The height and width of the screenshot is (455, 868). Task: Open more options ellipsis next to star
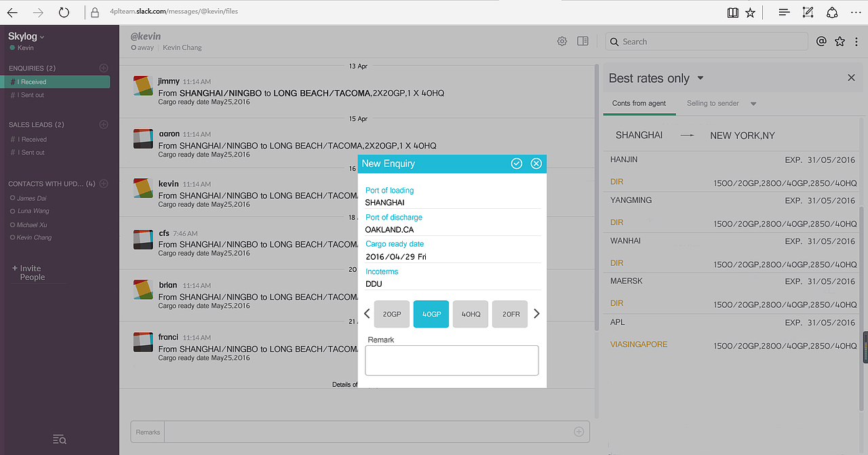856,41
